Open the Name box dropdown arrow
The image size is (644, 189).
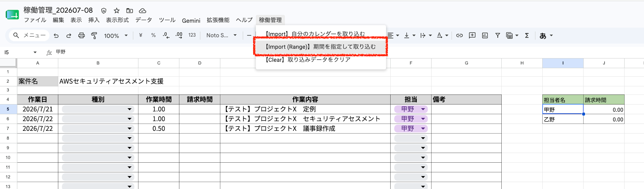35,52
